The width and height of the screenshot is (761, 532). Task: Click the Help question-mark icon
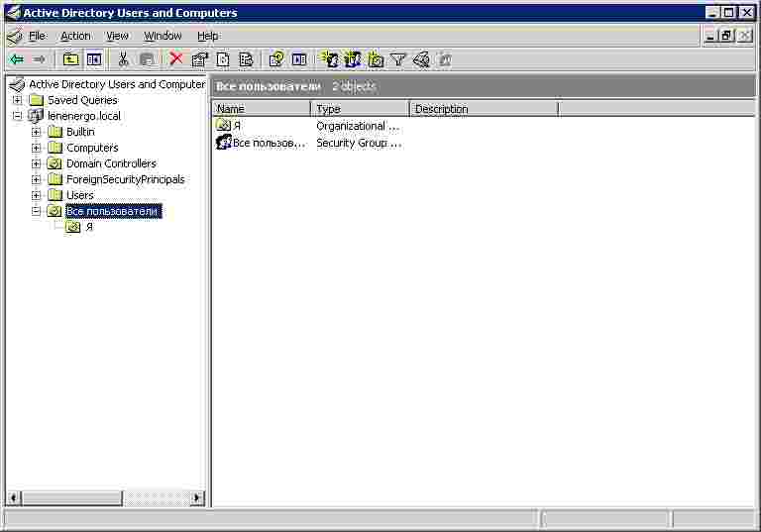(x=276, y=59)
